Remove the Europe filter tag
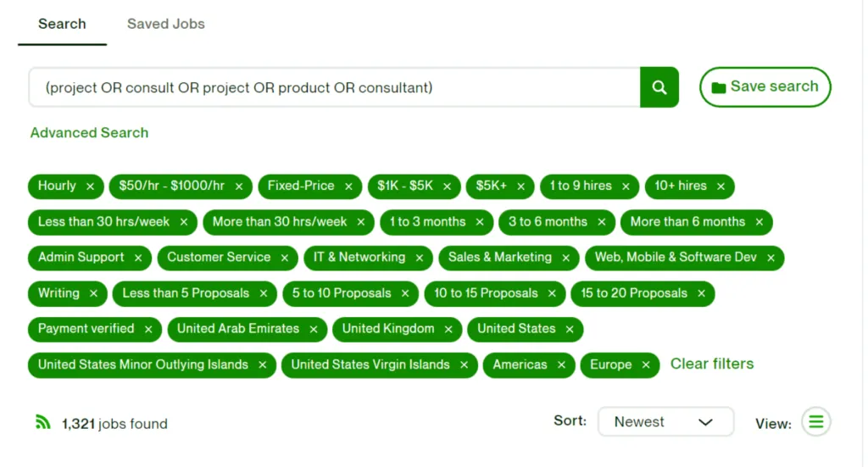The width and height of the screenshot is (868, 467). click(x=646, y=365)
